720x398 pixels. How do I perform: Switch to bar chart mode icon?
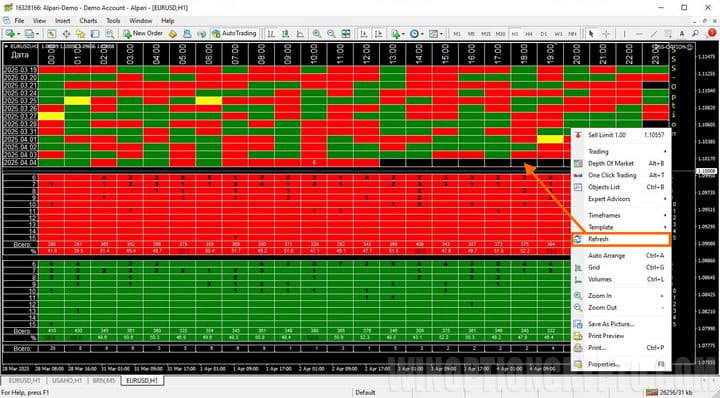click(271, 34)
